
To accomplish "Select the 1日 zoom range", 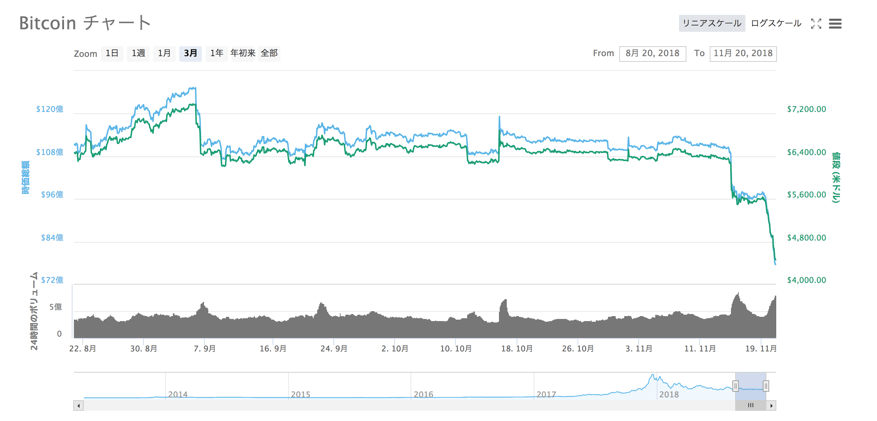I will (x=112, y=54).
